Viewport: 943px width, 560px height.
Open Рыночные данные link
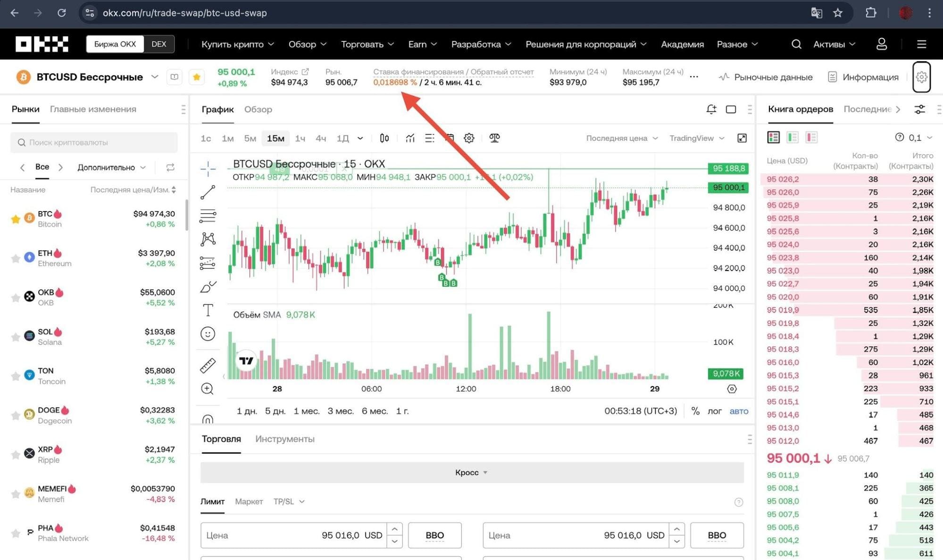pyautogui.click(x=766, y=77)
